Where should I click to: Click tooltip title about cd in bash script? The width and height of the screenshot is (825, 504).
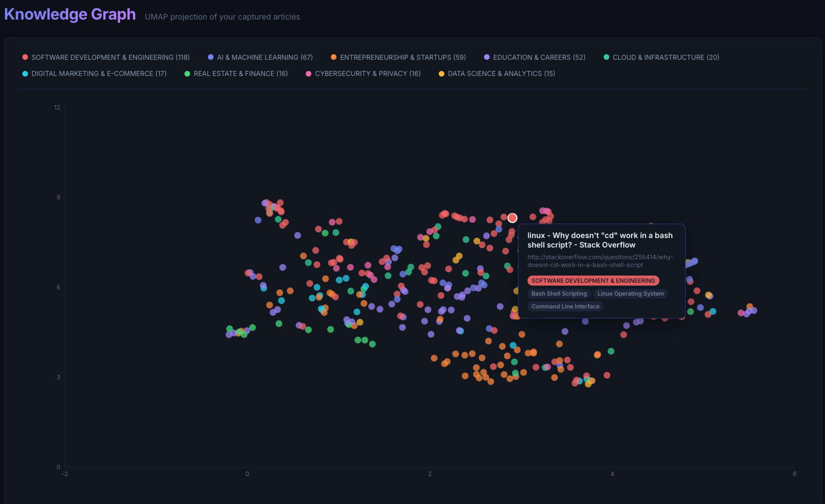(x=600, y=240)
